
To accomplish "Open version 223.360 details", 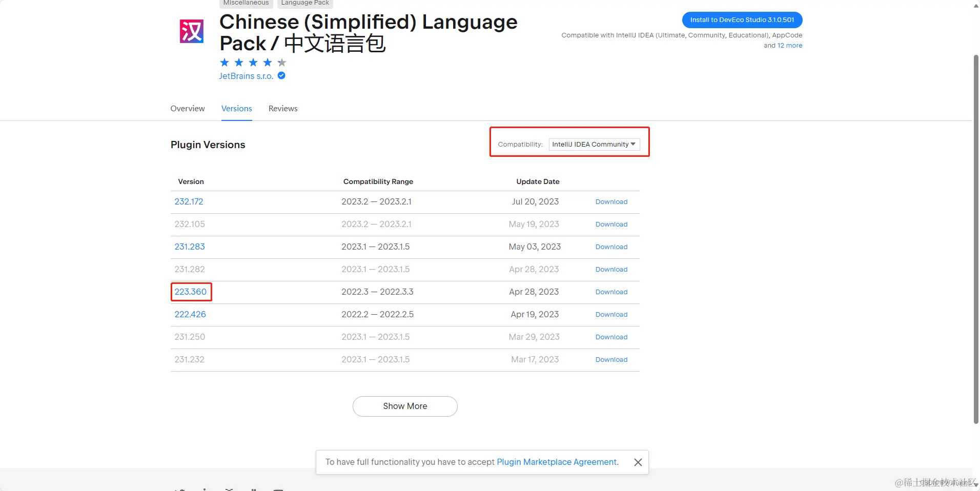I will pos(191,292).
